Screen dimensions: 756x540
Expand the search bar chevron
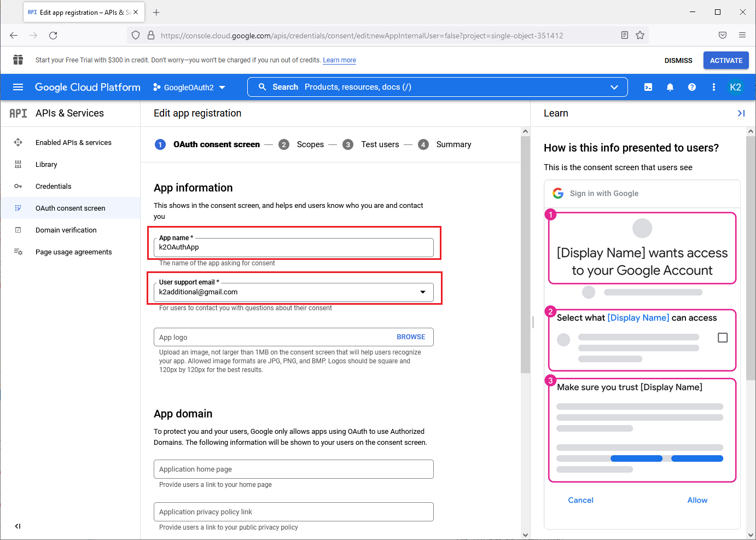614,87
